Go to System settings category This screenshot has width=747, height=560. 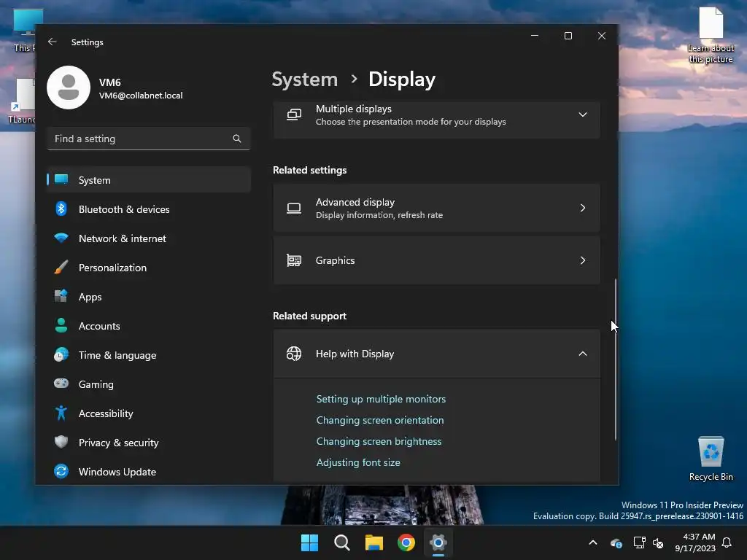149,179
